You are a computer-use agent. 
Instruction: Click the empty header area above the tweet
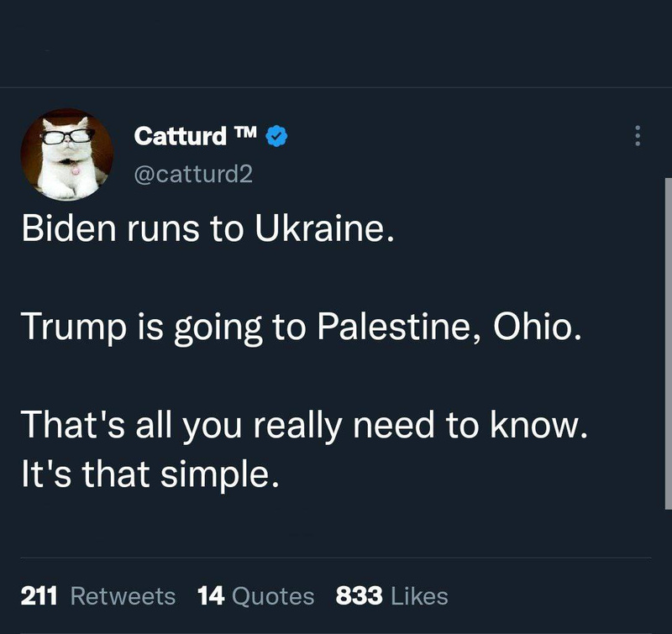[x=336, y=42]
